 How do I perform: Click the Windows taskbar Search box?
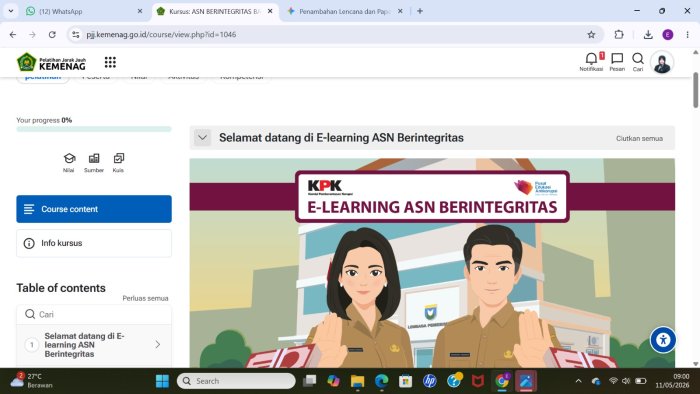click(236, 381)
